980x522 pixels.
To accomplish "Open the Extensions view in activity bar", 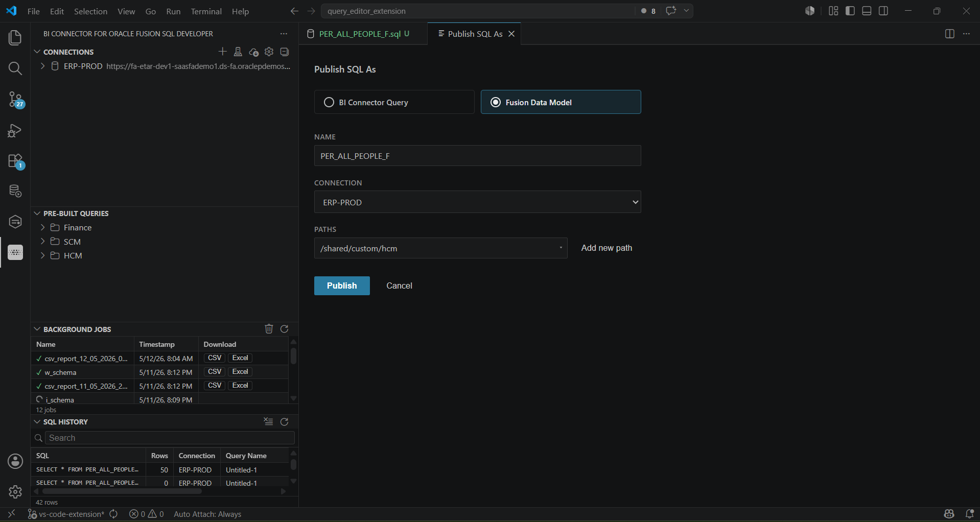I will (15, 161).
